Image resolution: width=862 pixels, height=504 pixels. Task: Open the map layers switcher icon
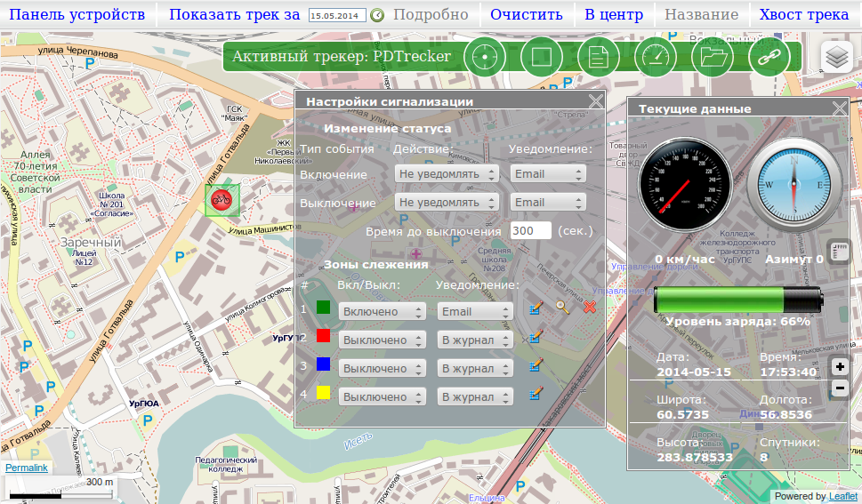[836, 58]
